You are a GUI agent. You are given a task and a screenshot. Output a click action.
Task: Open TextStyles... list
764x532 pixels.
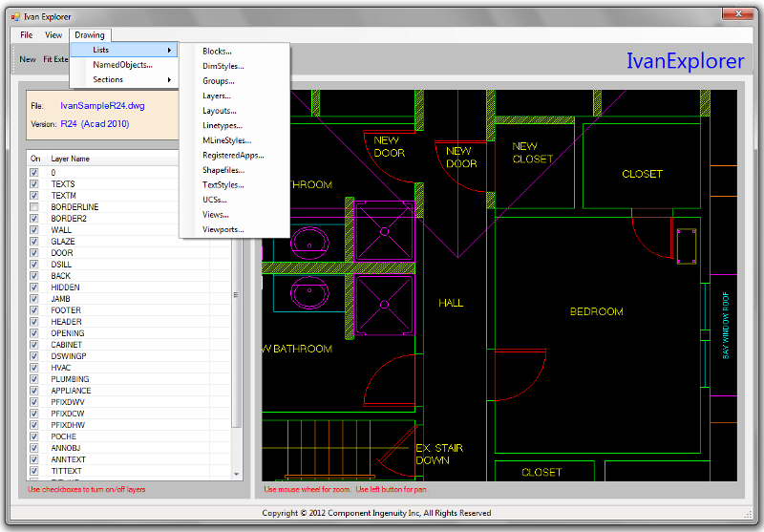[234, 185]
